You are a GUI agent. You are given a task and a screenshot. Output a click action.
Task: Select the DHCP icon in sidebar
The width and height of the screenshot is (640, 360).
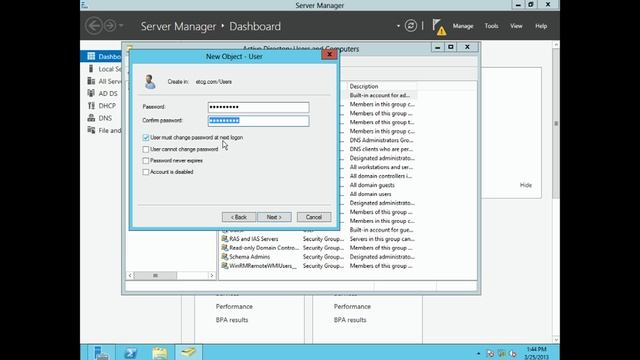click(x=91, y=106)
